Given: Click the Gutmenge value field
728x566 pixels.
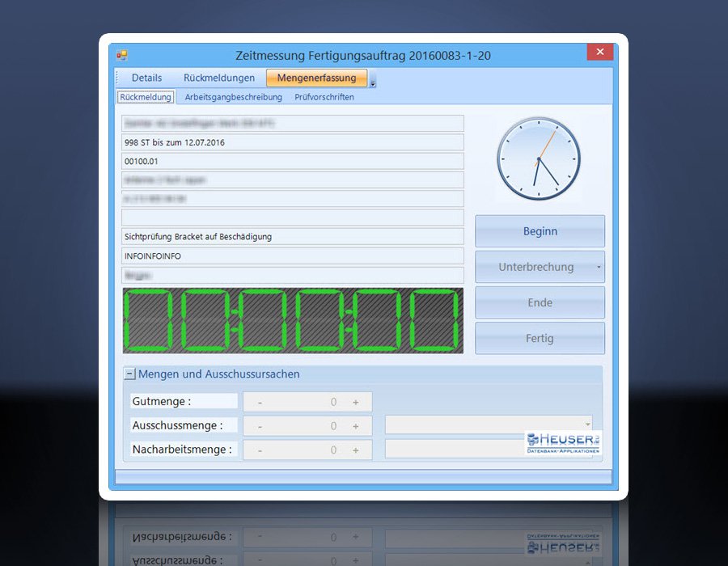Looking at the screenshot, I should pos(307,402).
